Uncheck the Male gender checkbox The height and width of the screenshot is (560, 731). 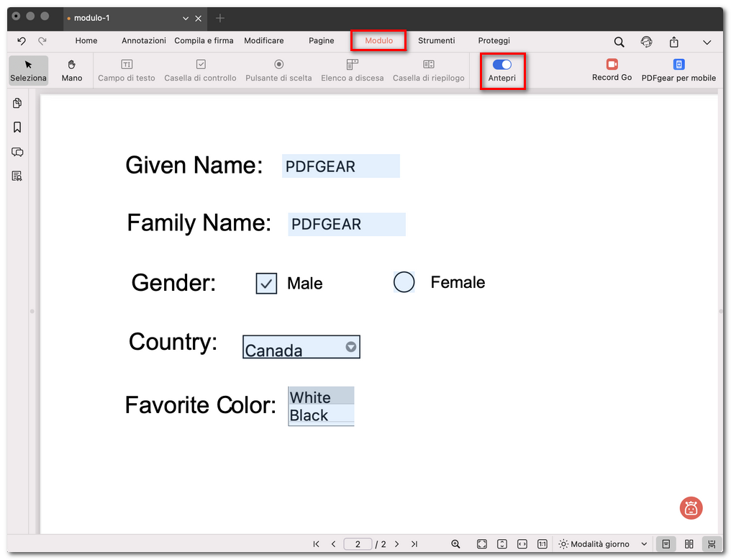[x=265, y=283]
